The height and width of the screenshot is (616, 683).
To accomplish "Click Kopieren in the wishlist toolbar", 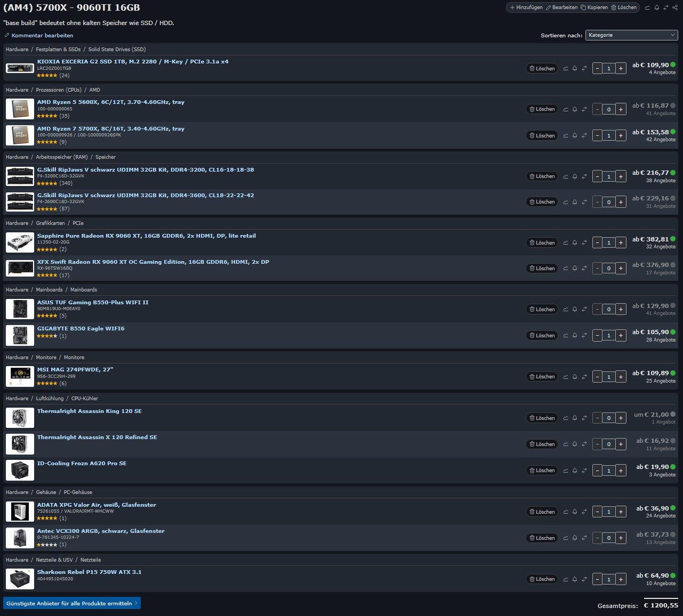I will tap(594, 7).
